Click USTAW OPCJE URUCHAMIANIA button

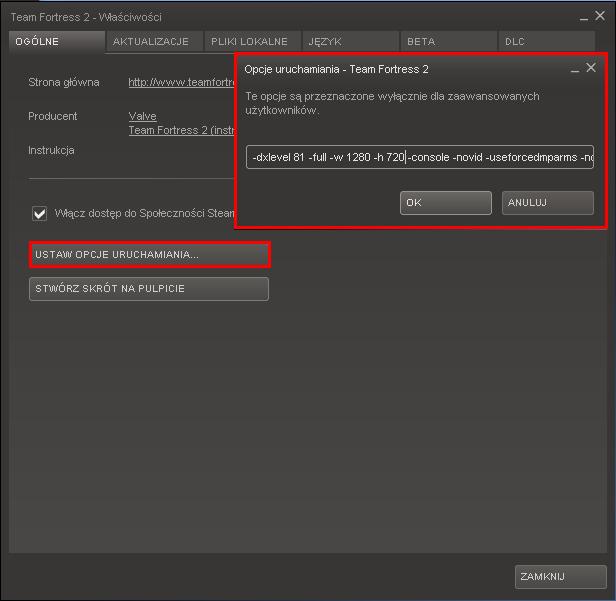click(x=149, y=255)
